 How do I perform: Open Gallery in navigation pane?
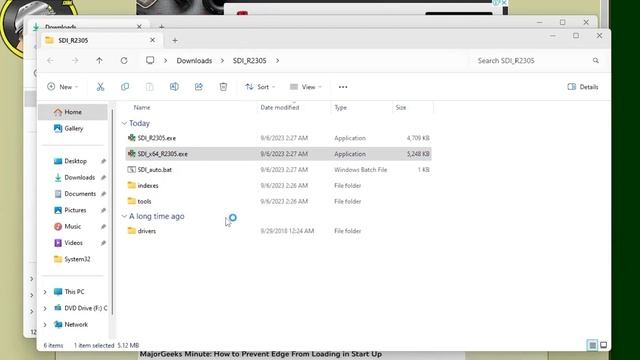pos(73,128)
